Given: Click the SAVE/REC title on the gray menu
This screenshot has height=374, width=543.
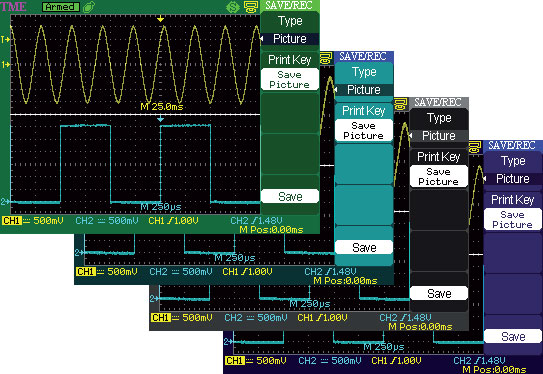Looking at the screenshot, I should point(438,103).
